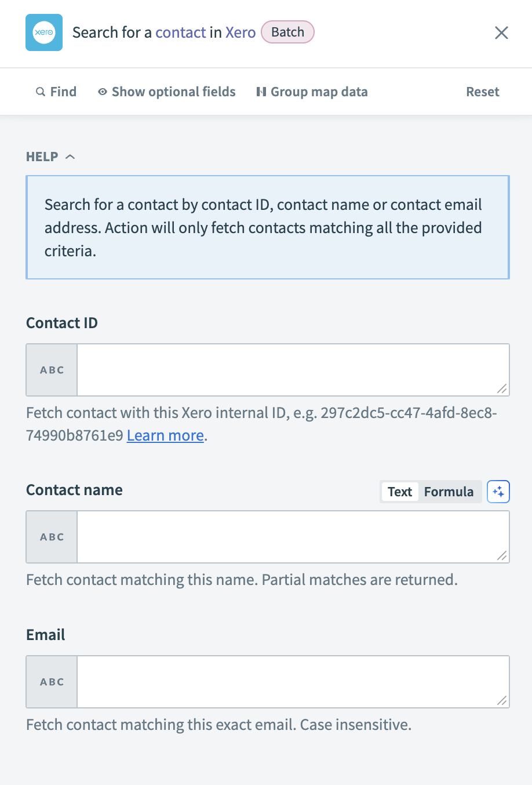Switch Contact name input to Formula mode

(449, 491)
